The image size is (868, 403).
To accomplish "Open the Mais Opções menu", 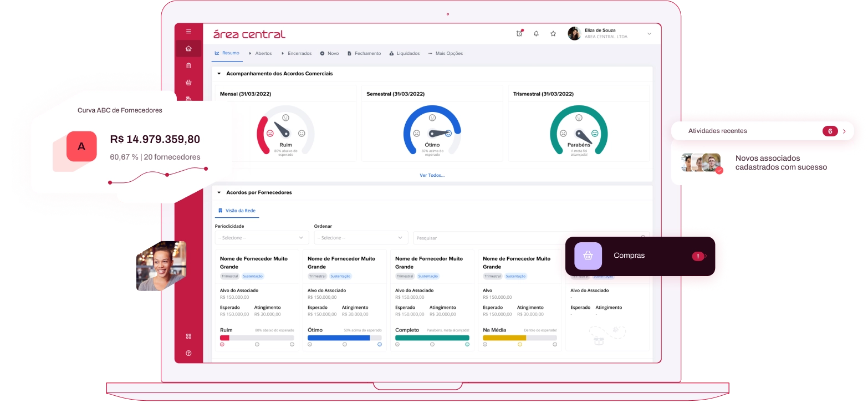I will click(x=445, y=53).
